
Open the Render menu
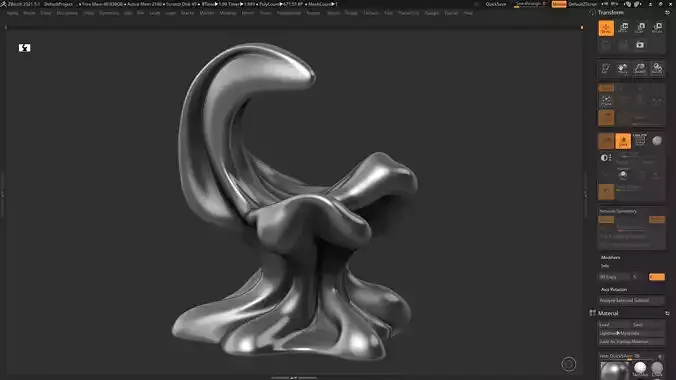tap(313, 13)
